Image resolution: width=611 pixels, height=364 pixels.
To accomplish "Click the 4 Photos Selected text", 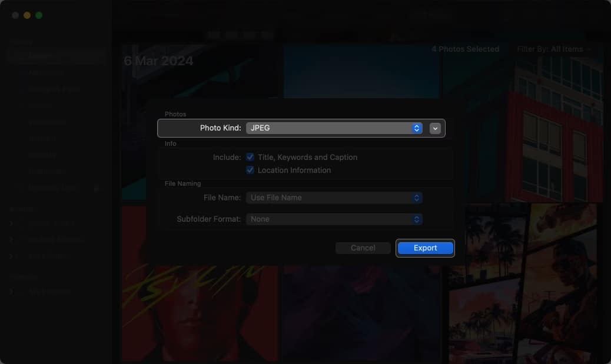I will coord(465,49).
